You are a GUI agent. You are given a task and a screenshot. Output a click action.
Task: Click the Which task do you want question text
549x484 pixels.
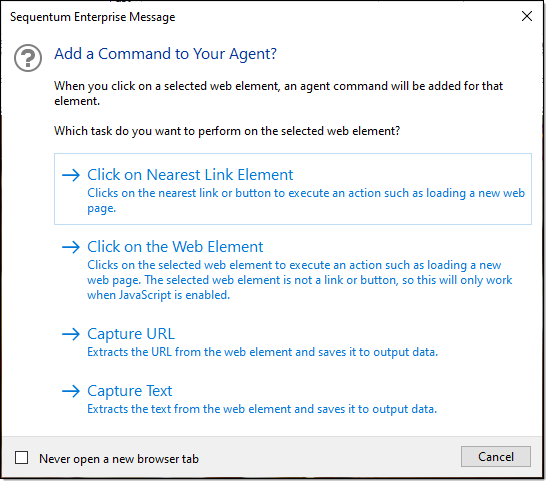[227, 131]
